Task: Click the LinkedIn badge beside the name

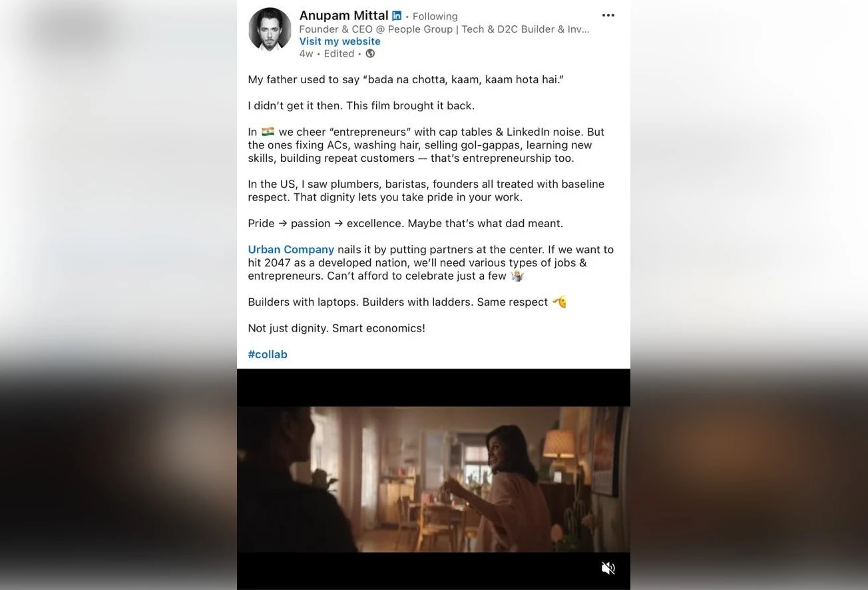Action: (397, 16)
